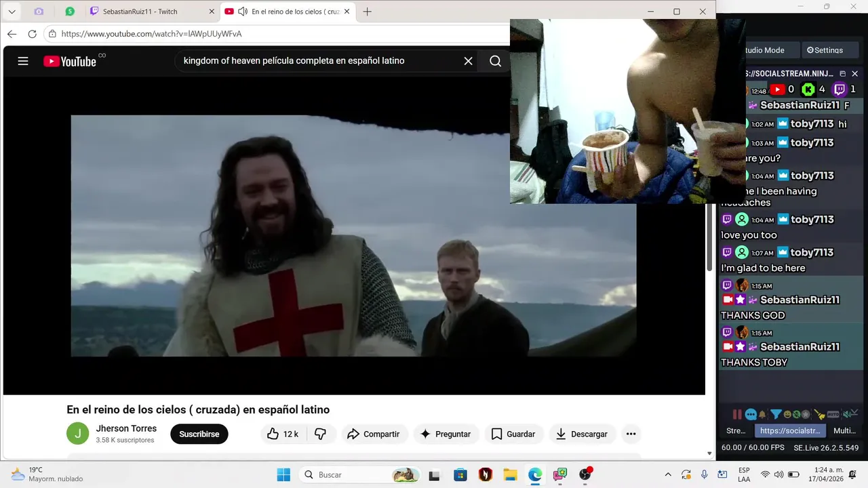Open Microsoft Edge from the taskbar
This screenshot has height=488, width=868.
535,474
